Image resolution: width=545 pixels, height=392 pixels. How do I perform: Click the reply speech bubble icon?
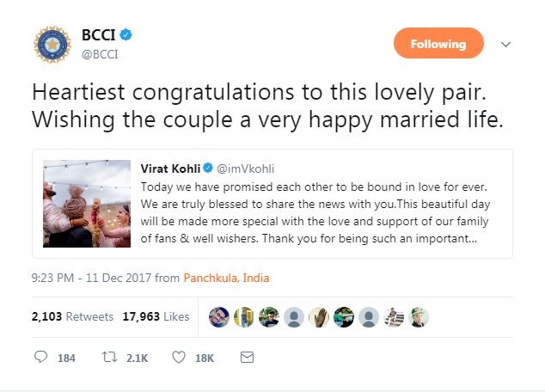(40, 357)
